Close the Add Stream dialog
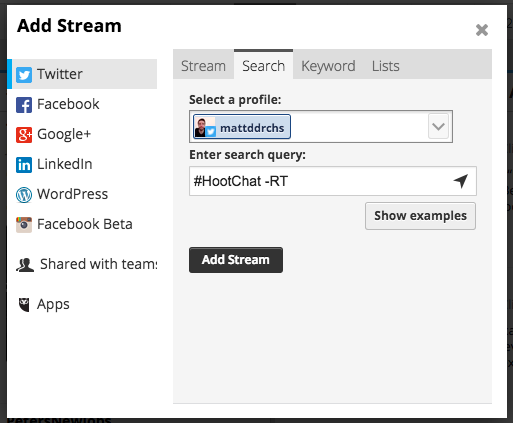The height and width of the screenshot is (423, 513). (x=482, y=30)
